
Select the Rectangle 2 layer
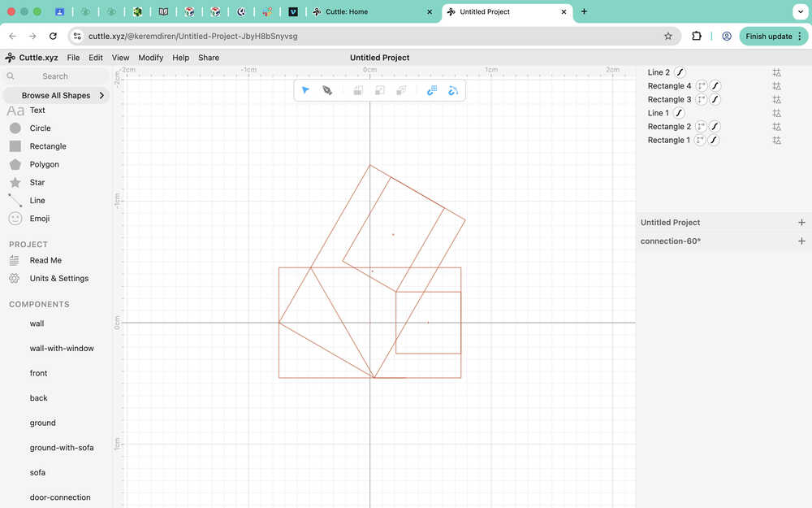[x=669, y=126]
